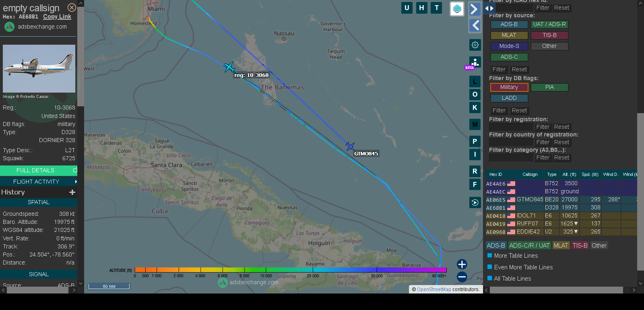Sort table by Type column
The image size is (644, 310).
click(552, 174)
